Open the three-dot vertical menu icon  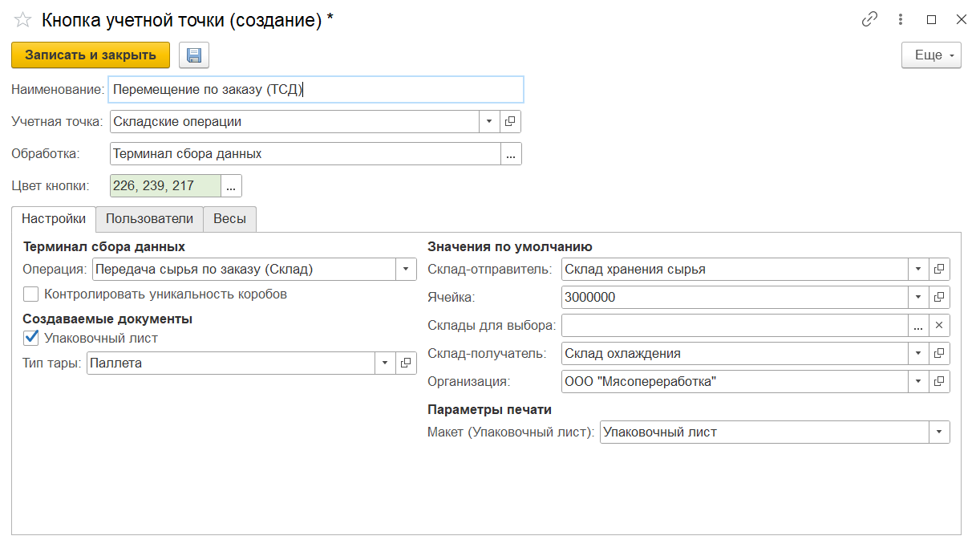pyautogui.click(x=901, y=20)
